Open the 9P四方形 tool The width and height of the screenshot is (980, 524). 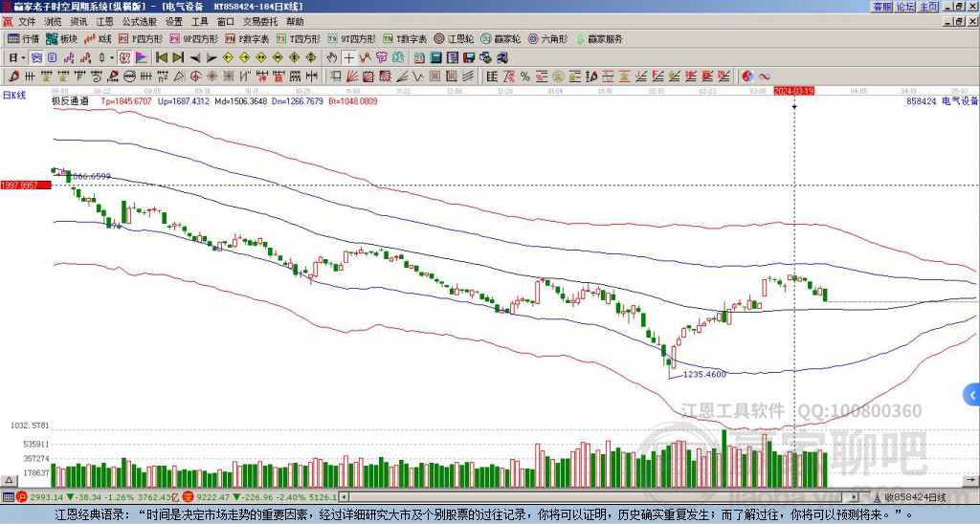(x=193, y=39)
